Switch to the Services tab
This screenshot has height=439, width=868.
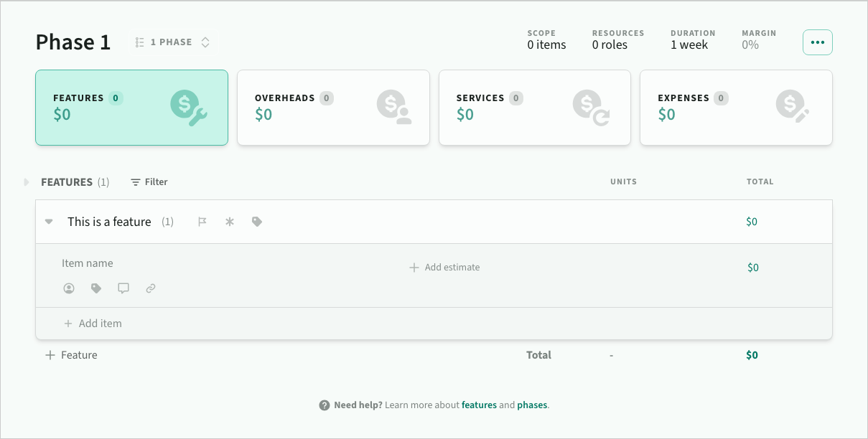pyautogui.click(x=534, y=108)
